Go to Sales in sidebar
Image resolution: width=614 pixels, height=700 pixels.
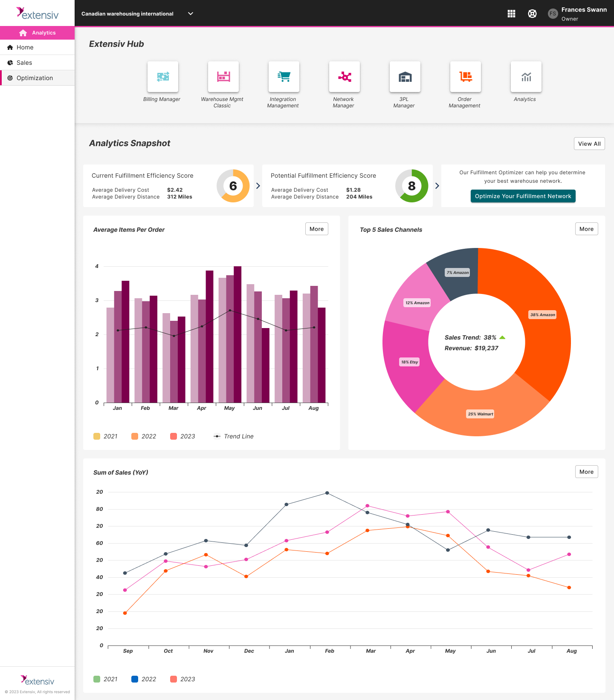(38, 63)
